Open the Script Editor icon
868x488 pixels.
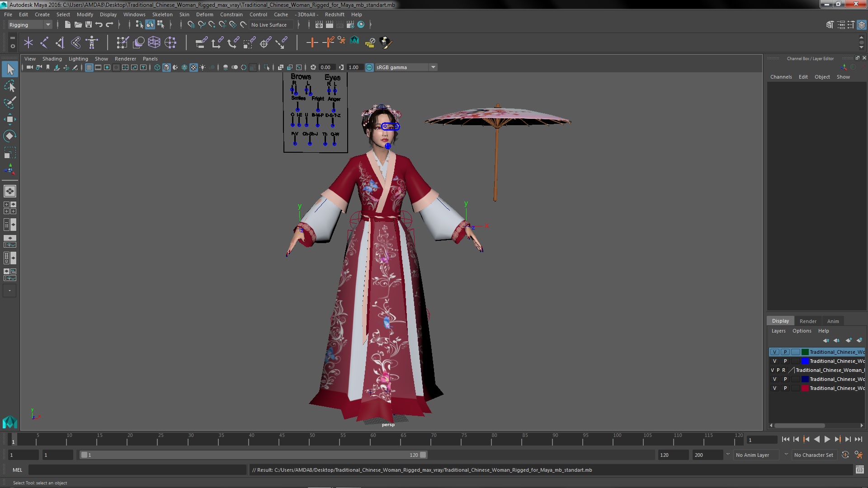click(x=859, y=470)
